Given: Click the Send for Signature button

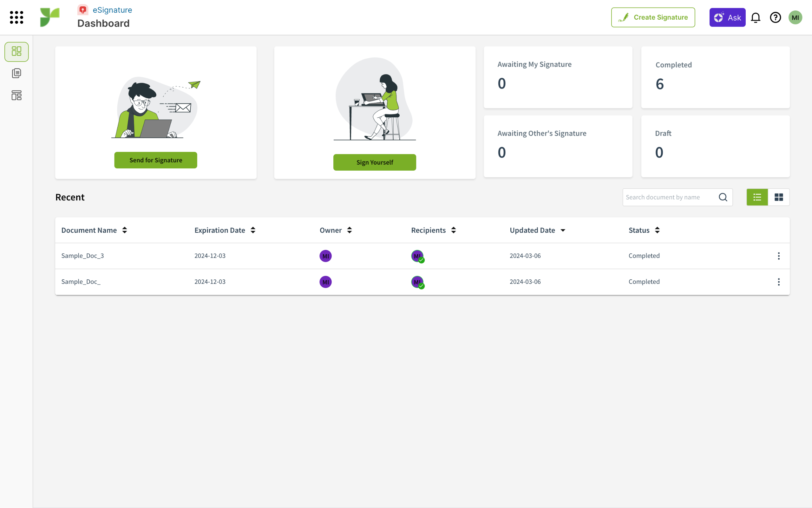Looking at the screenshot, I should [156, 160].
